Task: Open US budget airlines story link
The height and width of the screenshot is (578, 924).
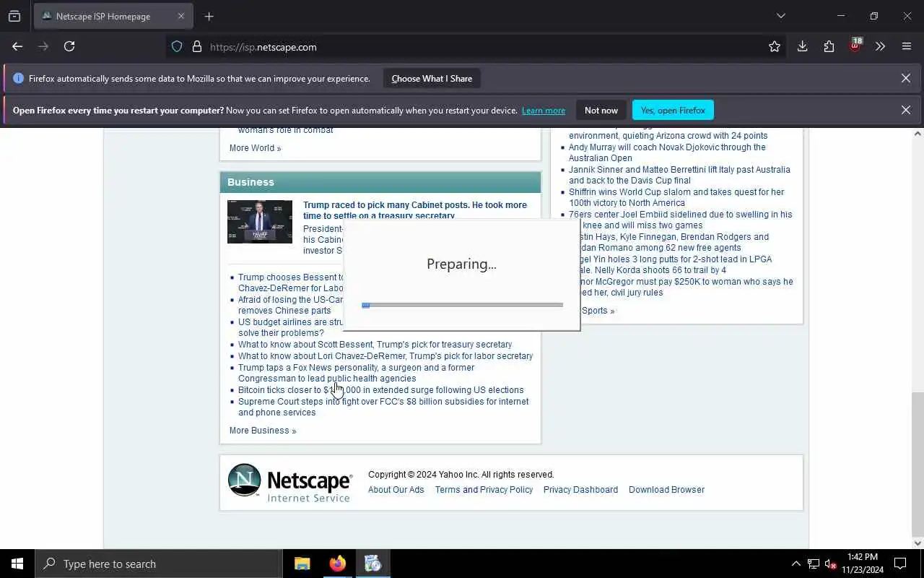Action: tap(291, 327)
